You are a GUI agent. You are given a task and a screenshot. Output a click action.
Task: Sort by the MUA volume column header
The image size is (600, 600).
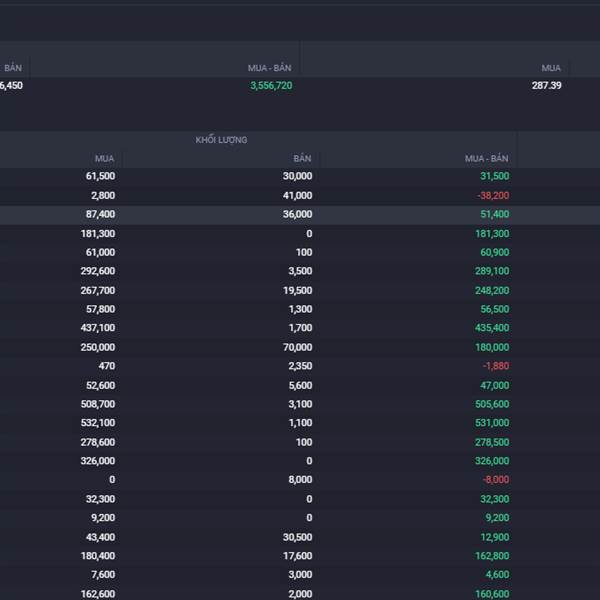pos(104,158)
